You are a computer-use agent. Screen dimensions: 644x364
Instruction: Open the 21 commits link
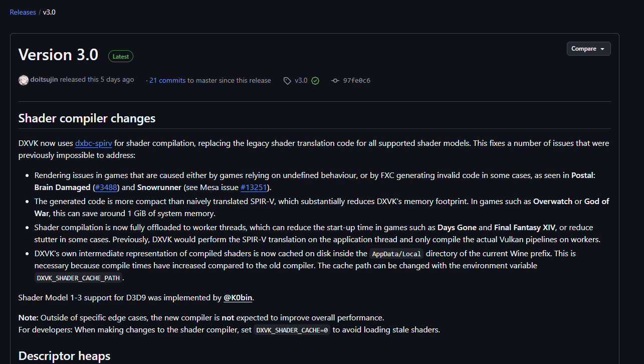tap(167, 80)
